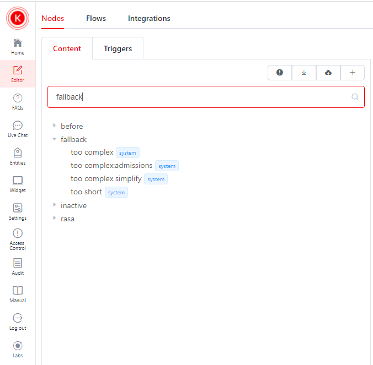Open the Audit section
The width and height of the screenshot is (373, 365).
click(17, 266)
